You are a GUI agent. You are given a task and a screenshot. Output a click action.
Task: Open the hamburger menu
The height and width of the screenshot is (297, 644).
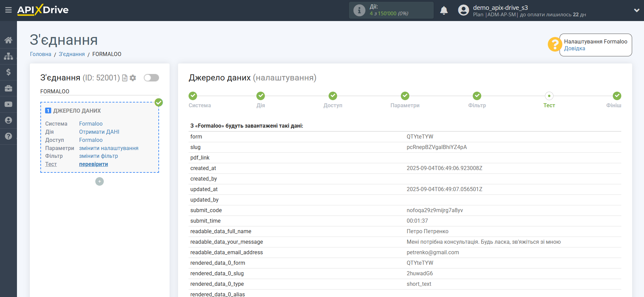[x=8, y=10]
